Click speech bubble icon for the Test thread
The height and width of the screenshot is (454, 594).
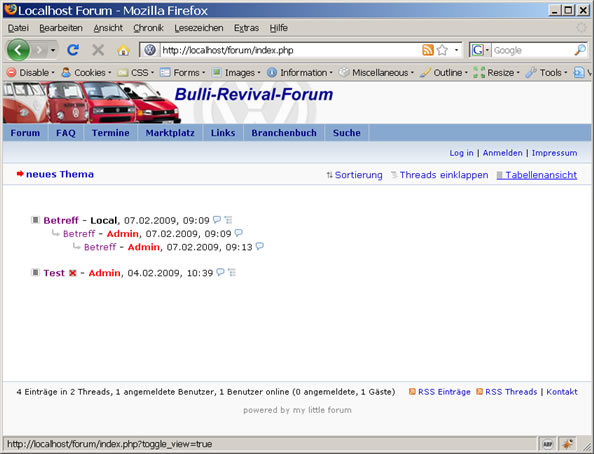click(x=220, y=272)
